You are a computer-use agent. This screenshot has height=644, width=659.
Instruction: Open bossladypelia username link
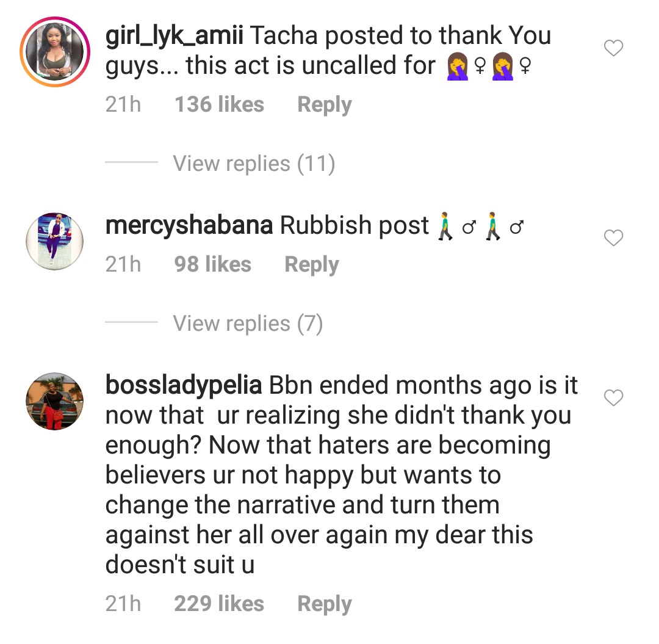(184, 386)
